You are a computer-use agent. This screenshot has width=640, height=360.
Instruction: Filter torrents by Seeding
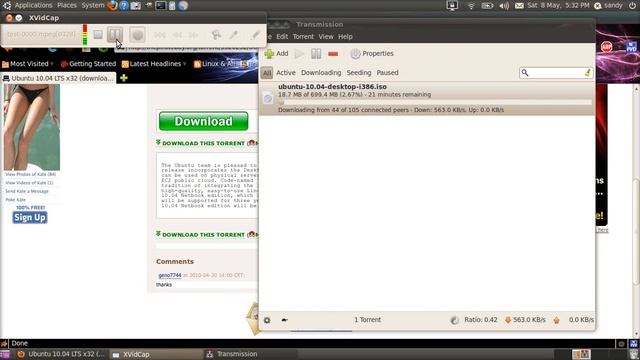coord(359,73)
